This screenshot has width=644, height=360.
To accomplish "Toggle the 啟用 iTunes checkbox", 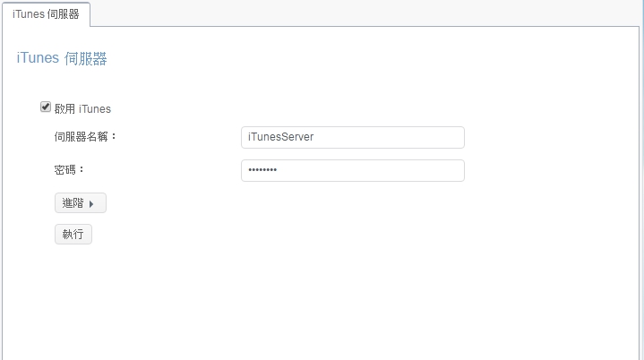I will pyautogui.click(x=46, y=107).
